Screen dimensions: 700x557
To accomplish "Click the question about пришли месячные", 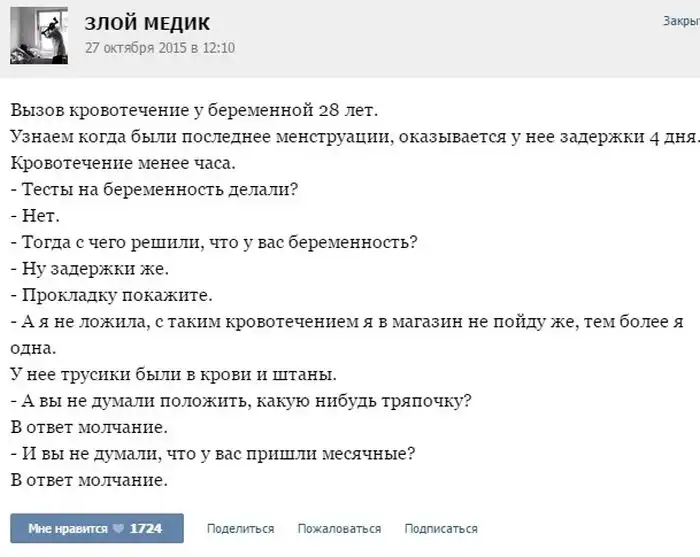I will (212, 454).
